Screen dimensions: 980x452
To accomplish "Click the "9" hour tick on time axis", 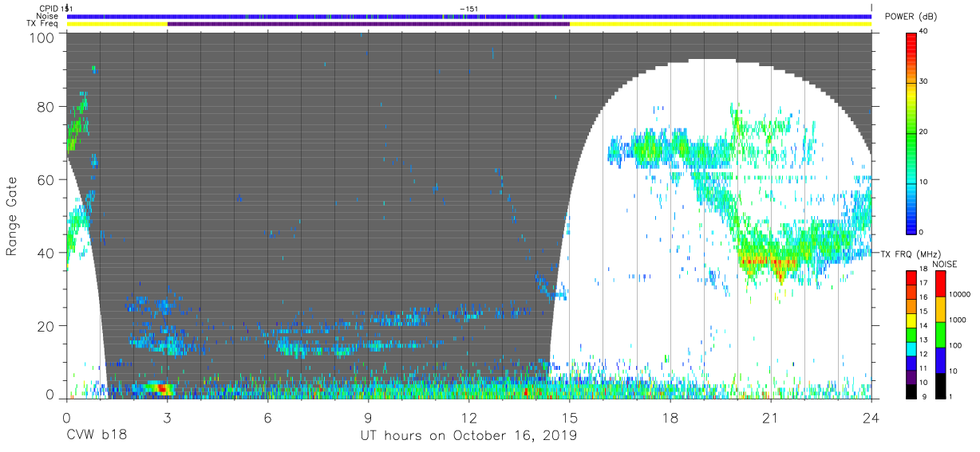I will [368, 417].
